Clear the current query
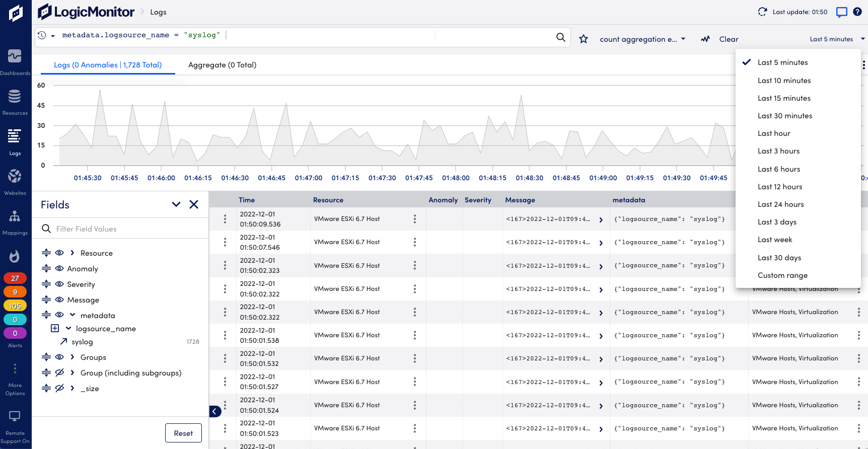Viewport: 868px width, 449px height. point(729,39)
